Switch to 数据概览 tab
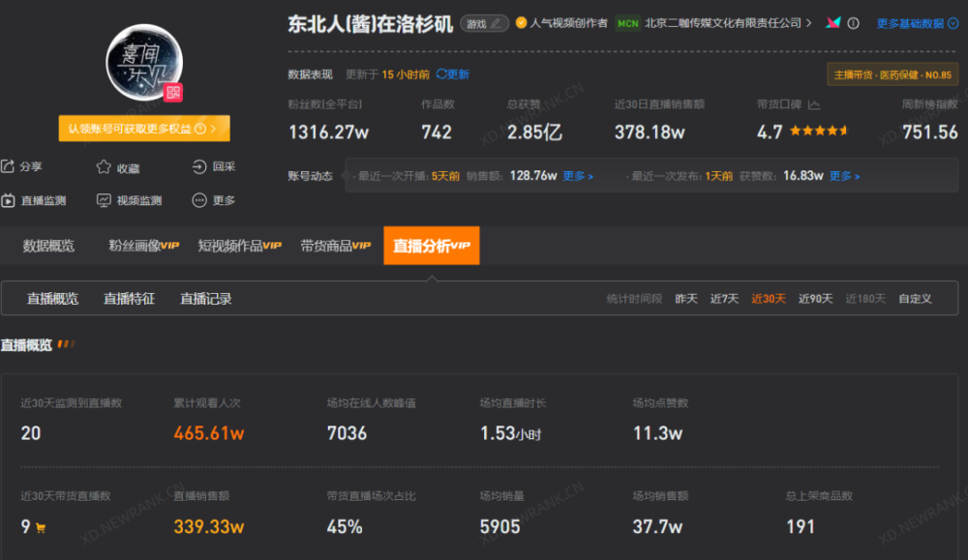968x560 pixels. (x=48, y=246)
